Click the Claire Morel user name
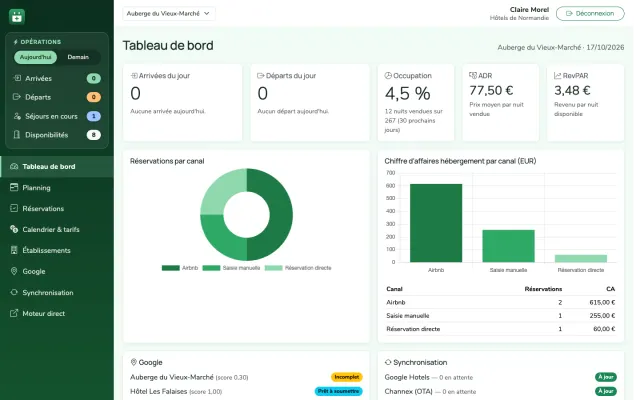640x400 pixels. (529, 9)
